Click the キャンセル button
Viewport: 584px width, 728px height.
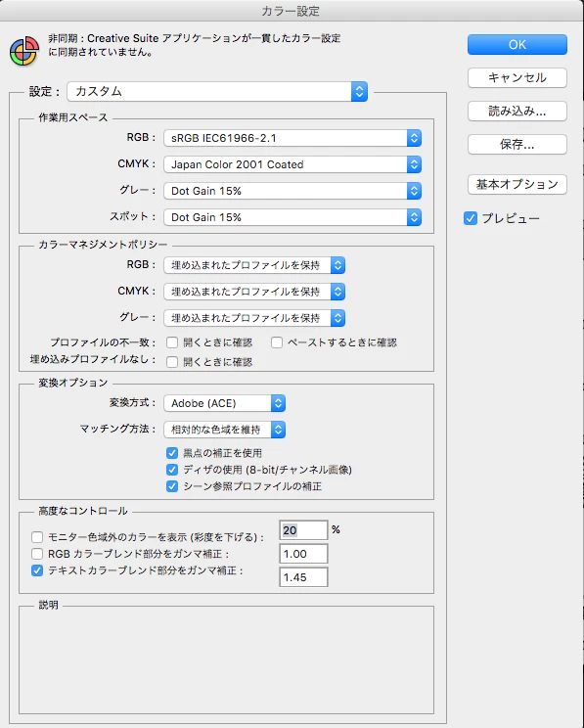517,77
